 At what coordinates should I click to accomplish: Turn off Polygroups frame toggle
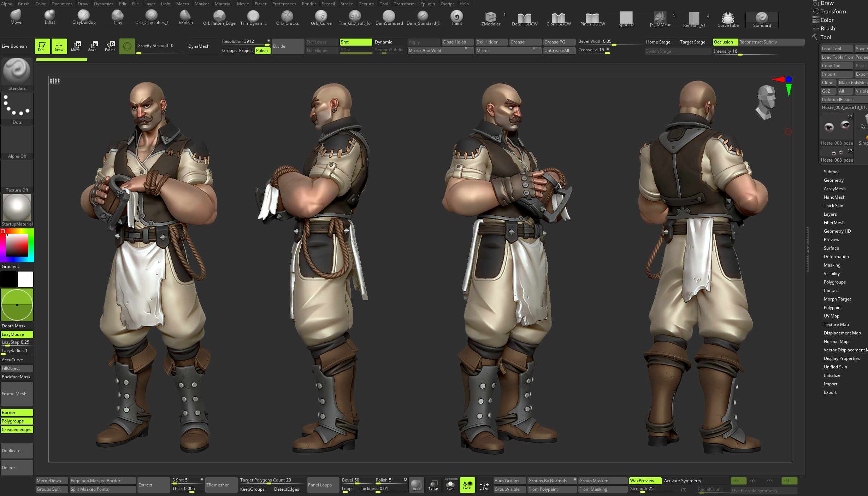tap(17, 421)
